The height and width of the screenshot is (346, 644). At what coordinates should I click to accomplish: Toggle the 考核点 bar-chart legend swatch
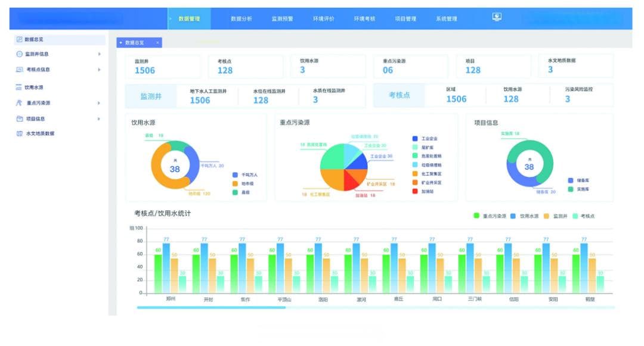click(x=575, y=216)
